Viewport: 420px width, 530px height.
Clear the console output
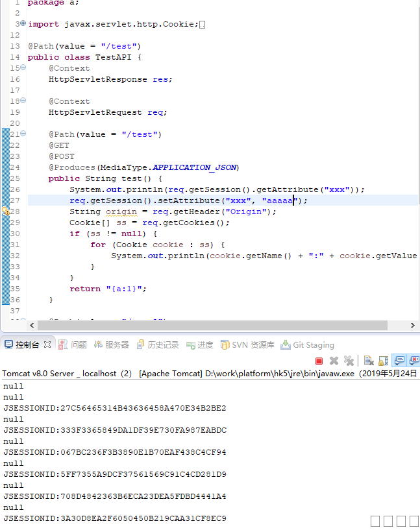368,361
